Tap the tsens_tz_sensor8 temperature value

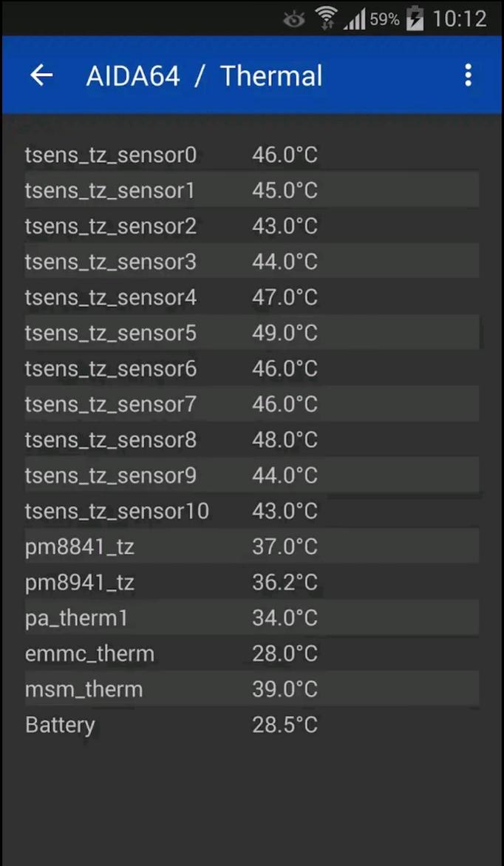click(x=285, y=439)
